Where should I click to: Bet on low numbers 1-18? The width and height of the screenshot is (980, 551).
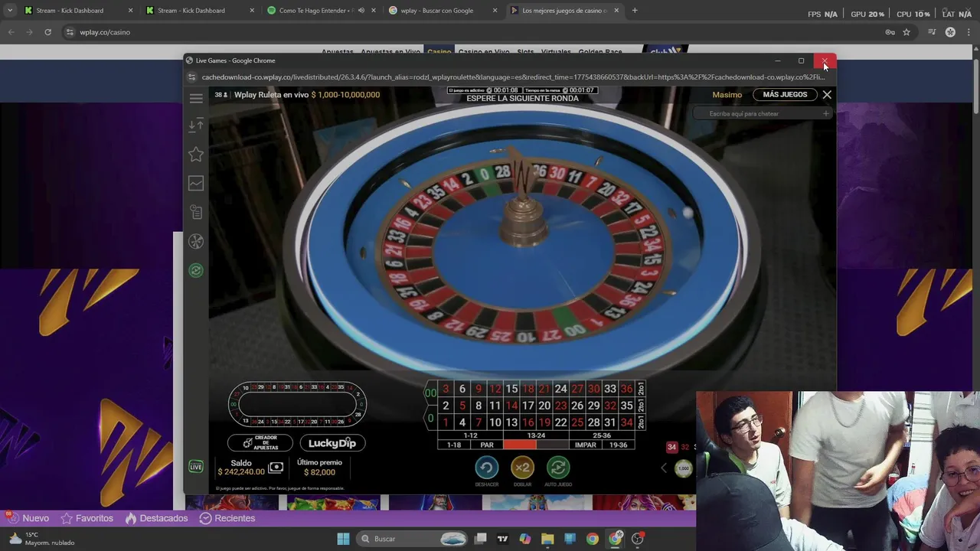coord(454,445)
